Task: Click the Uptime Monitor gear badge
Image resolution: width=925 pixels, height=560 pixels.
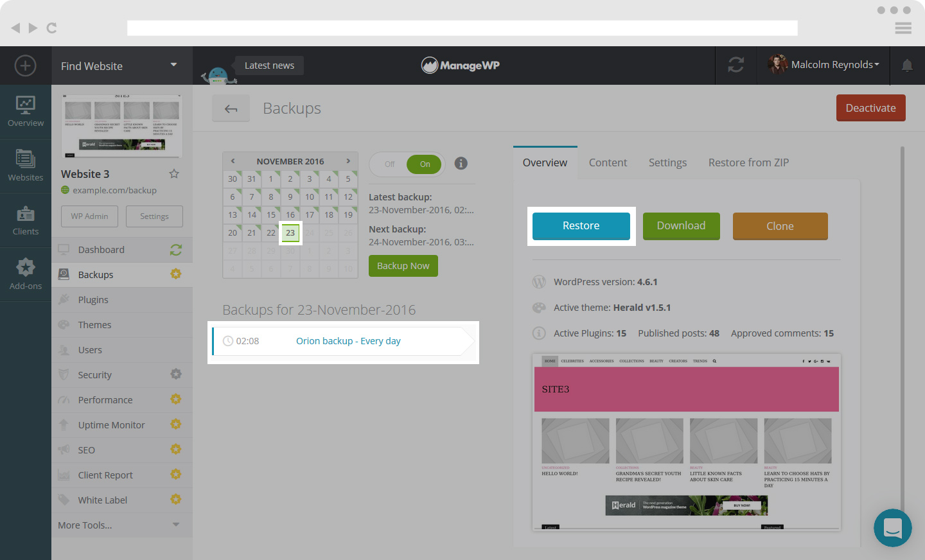Action: [x=176, y=424]
